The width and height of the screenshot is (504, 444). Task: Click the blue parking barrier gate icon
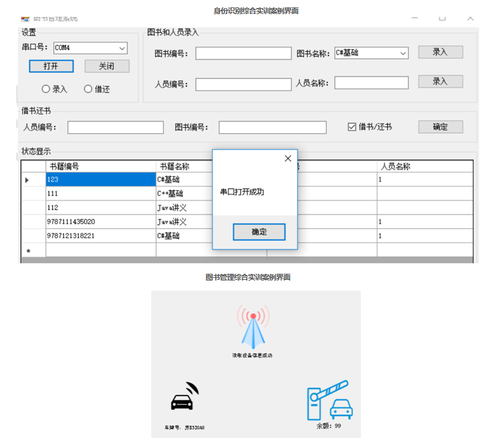click(x=330, y=402)
